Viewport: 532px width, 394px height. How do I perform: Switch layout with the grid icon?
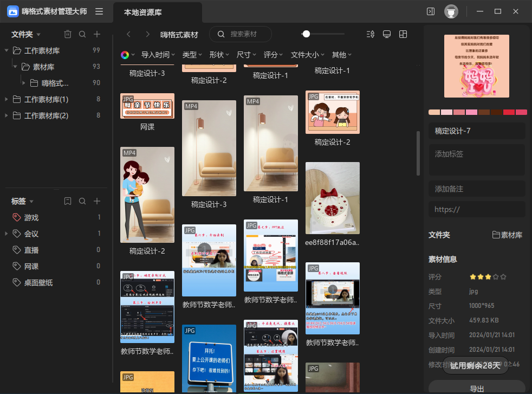(x=403, y=34)
